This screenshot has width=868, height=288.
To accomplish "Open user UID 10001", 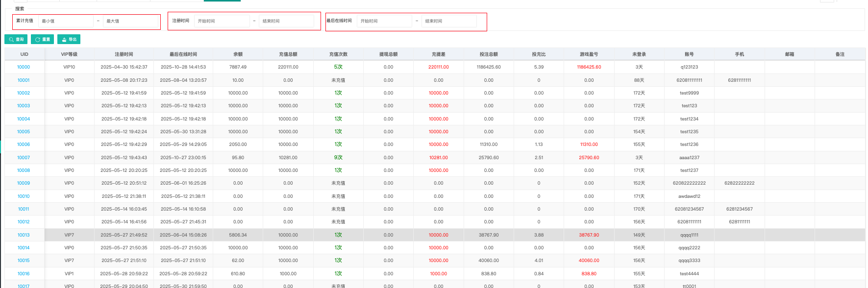I will tap(24, 80).
